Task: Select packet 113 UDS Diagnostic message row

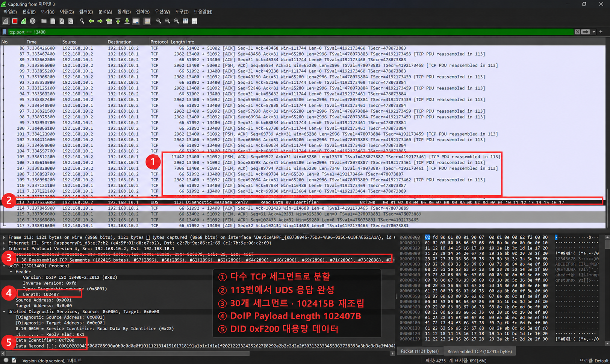Action: (303, 202)
